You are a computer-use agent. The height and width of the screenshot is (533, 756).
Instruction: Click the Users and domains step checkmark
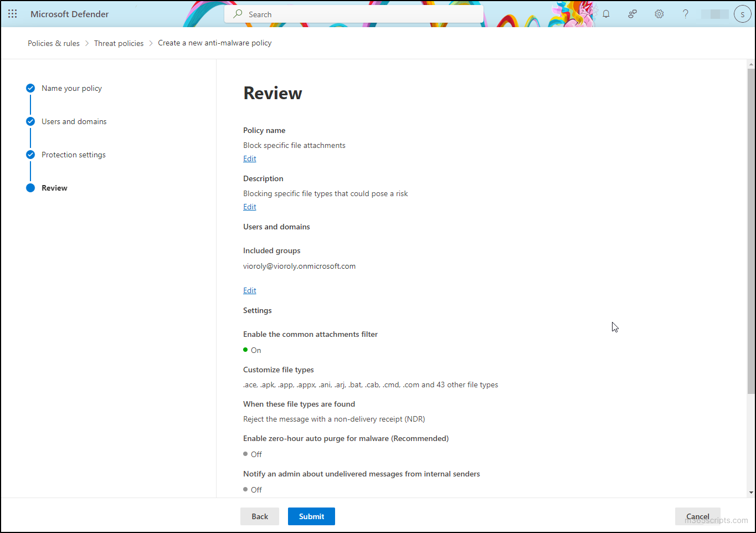pos(30,121)
